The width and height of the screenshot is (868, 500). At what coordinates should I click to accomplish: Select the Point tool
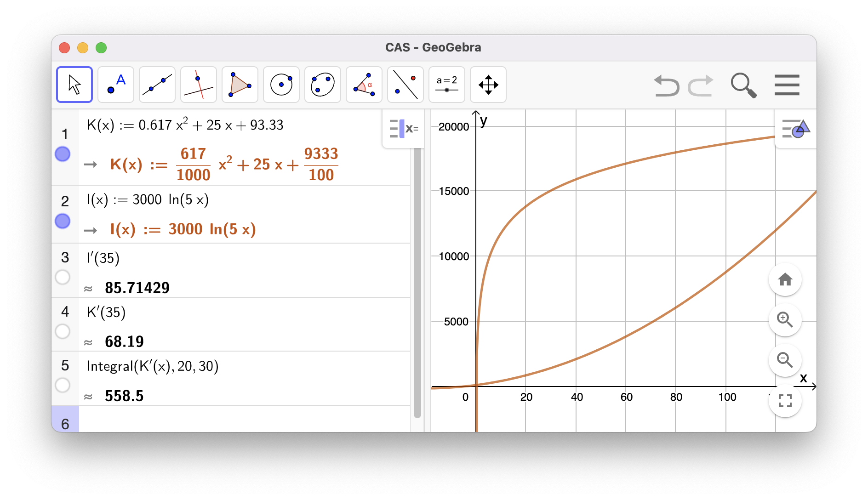coord(116,85)
